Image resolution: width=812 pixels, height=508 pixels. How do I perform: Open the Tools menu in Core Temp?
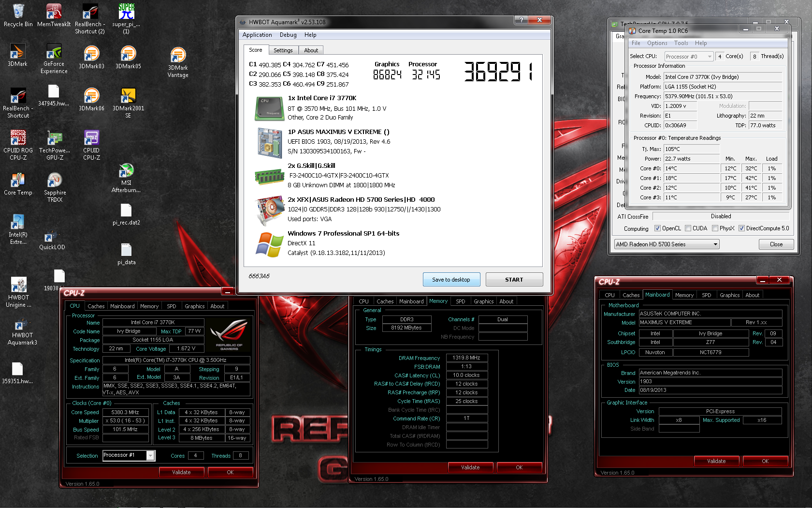click(681, 43)
